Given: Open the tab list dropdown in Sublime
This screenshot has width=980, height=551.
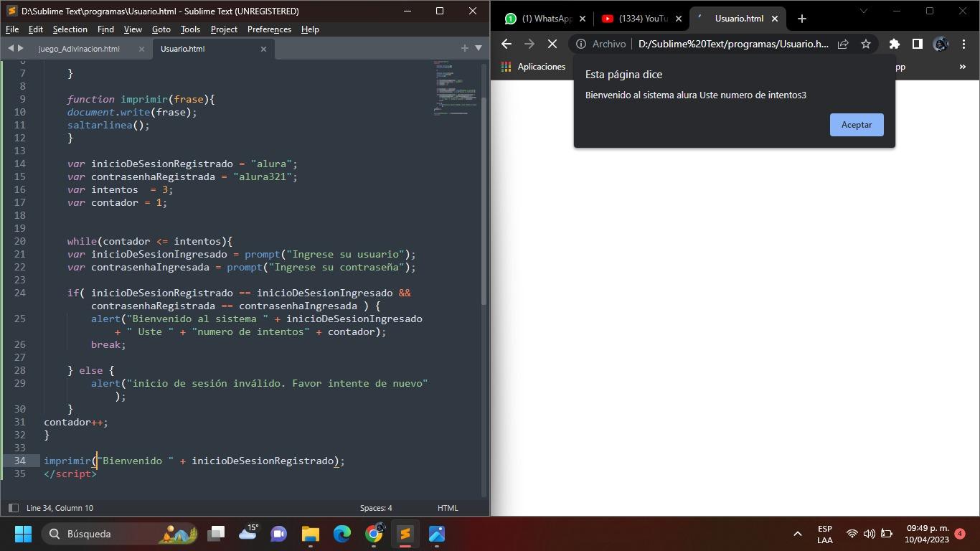Looking at the screenshot, I should coord(479,48).
